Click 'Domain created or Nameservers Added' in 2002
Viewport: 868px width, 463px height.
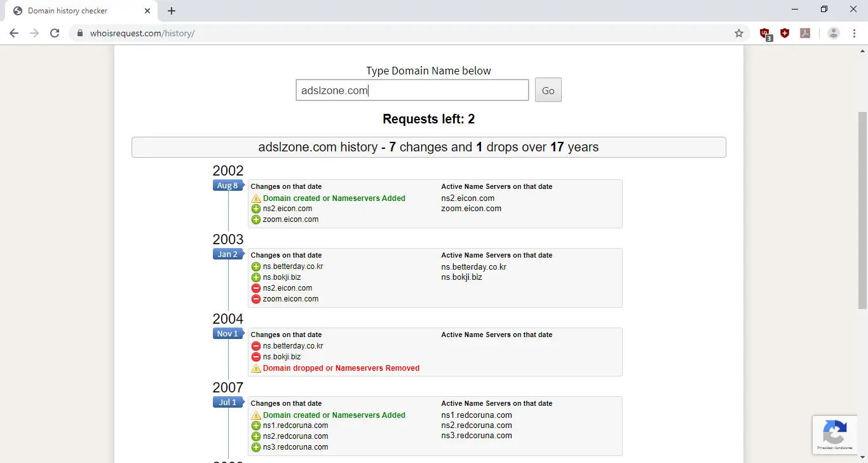point(334,198)
